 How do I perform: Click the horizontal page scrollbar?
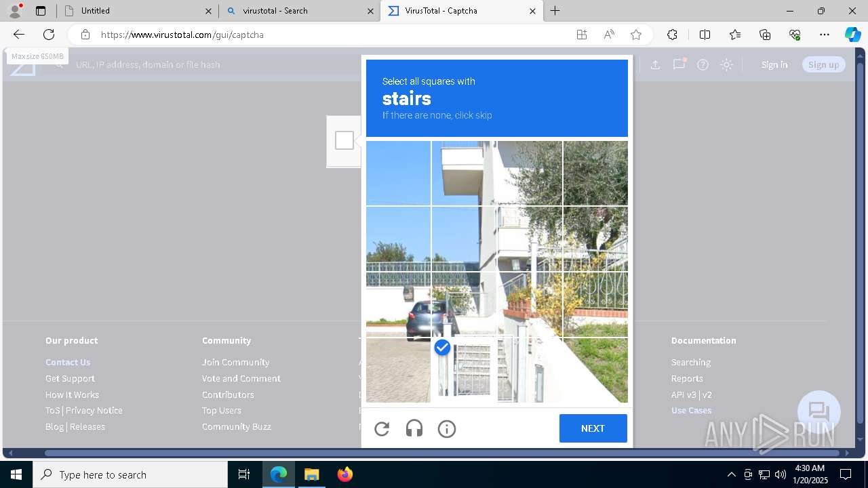443,453
